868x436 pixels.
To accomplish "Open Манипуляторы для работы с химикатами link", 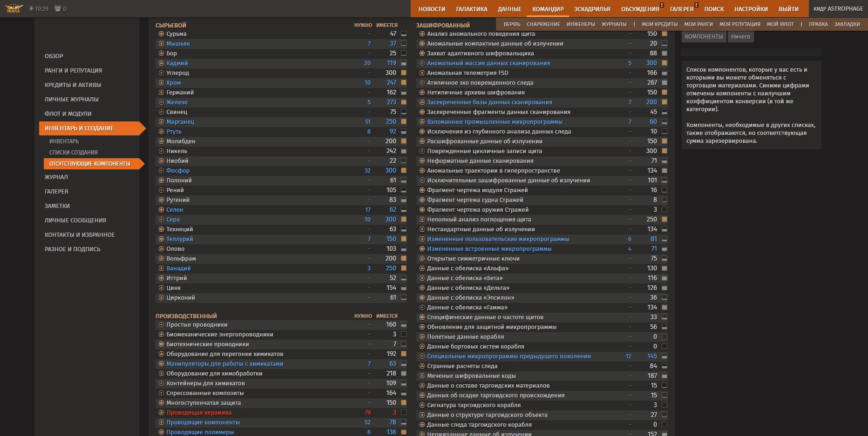I will [225, 364].
